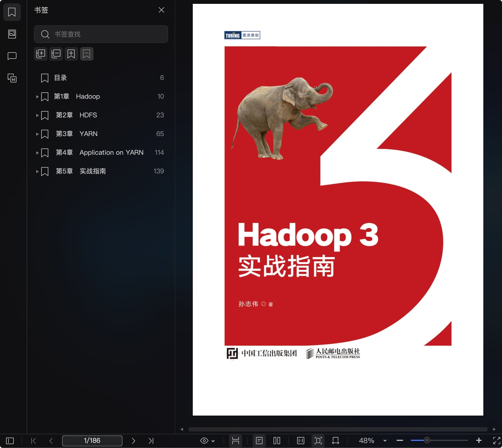
Task: Click page number 139 of 第5章
Action: tap(158, 171)
